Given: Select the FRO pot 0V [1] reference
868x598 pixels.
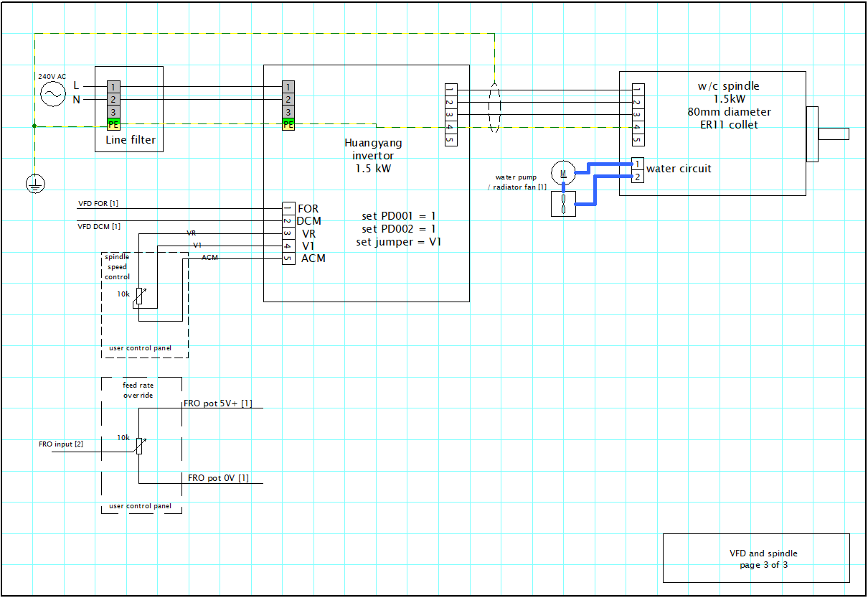Looking at the screenshot, I should [x=218, y=478].
